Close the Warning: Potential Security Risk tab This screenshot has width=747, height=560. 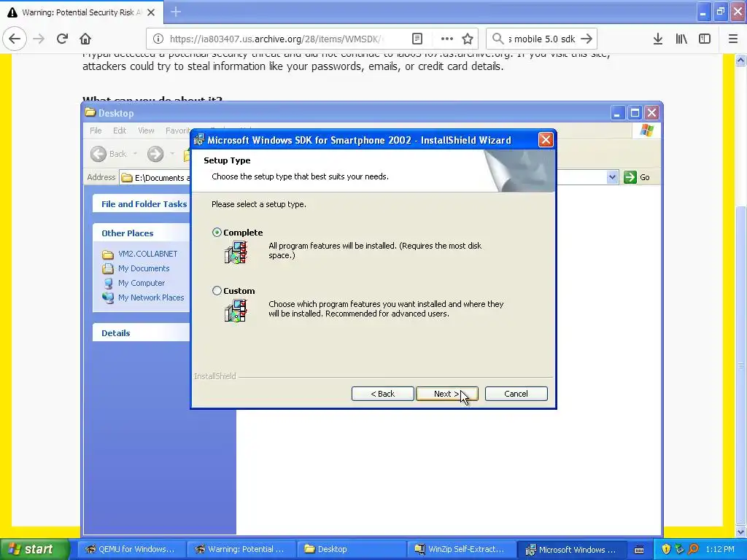pyautogui.click(x=151, y=12)
